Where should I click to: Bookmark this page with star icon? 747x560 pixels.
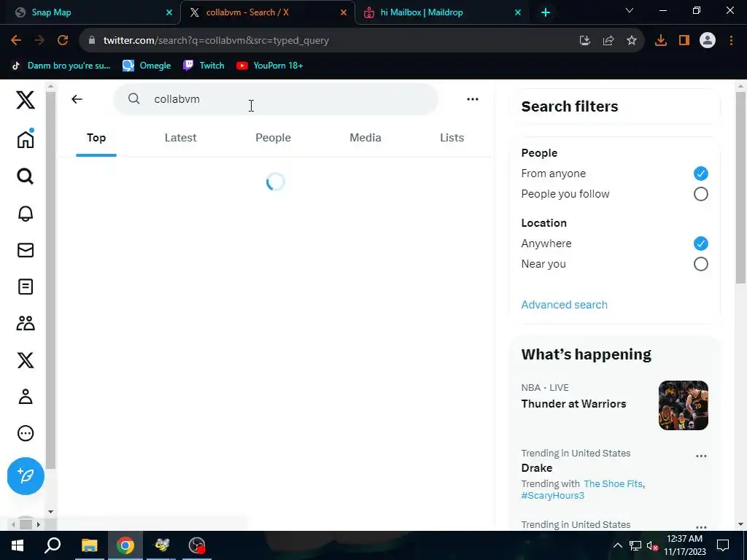point(631,41)
